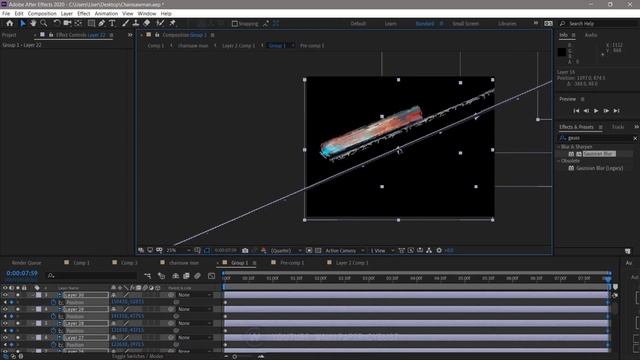Select the Zoom magnifier tool
The height and width of the screenshot is (360, 640).
click(44, 24)
